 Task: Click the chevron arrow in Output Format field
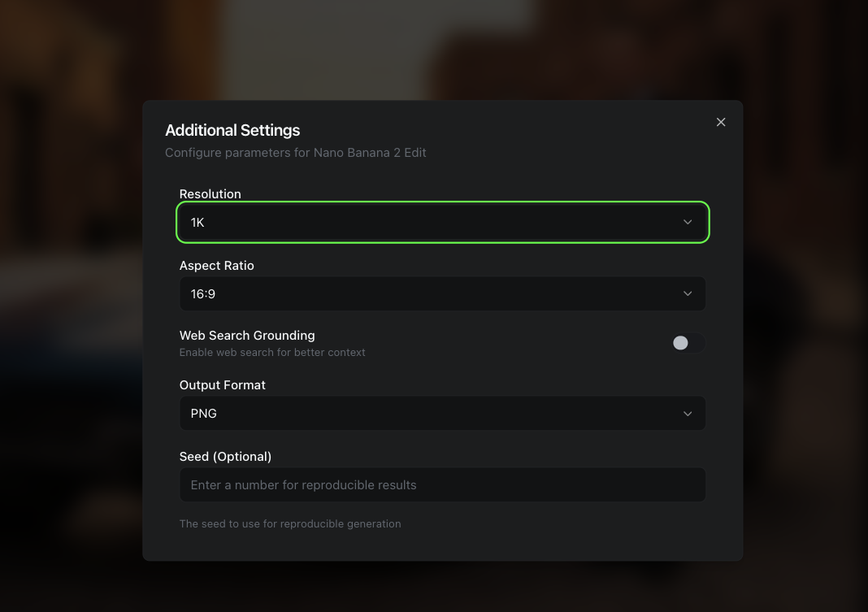click(x=688, y=413)
